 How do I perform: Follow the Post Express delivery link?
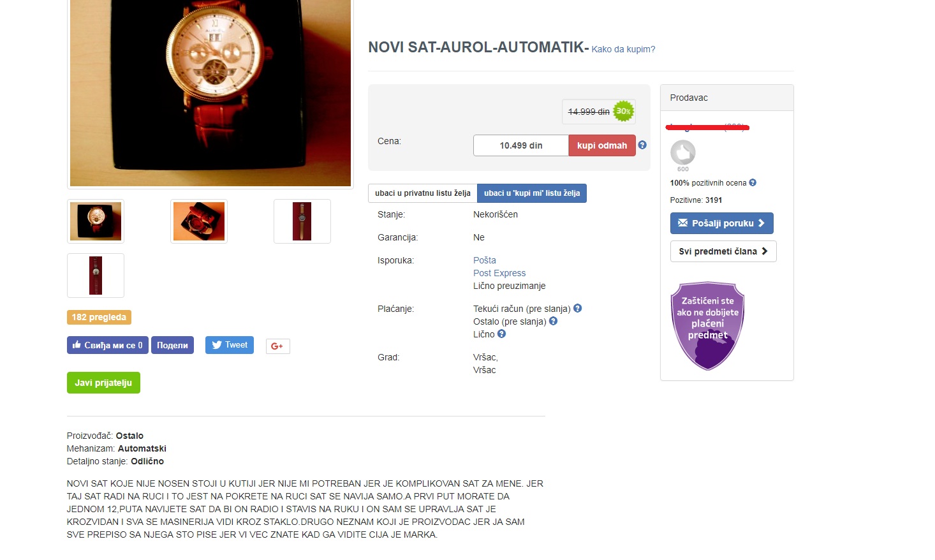pyautogui.click(x=499, y=273)
